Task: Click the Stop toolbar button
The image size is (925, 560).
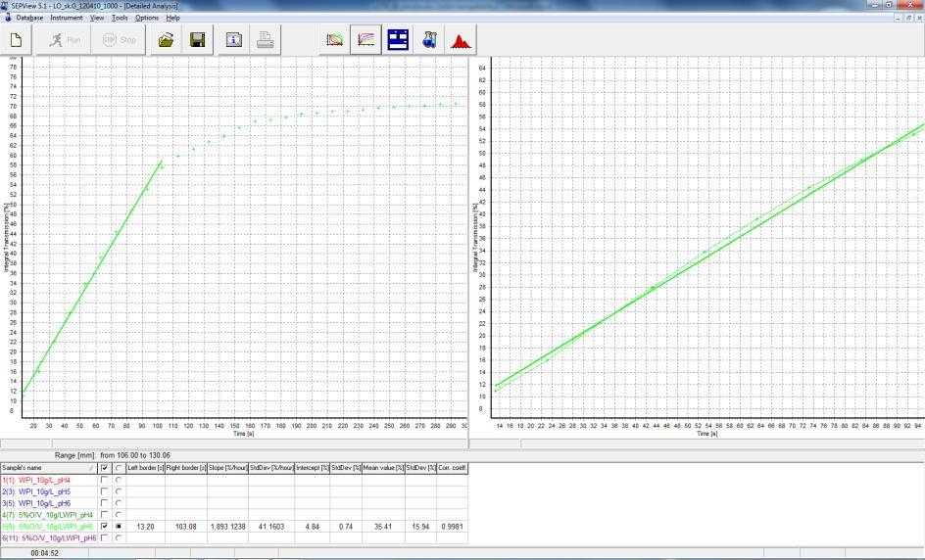Action: pos(119,40)
